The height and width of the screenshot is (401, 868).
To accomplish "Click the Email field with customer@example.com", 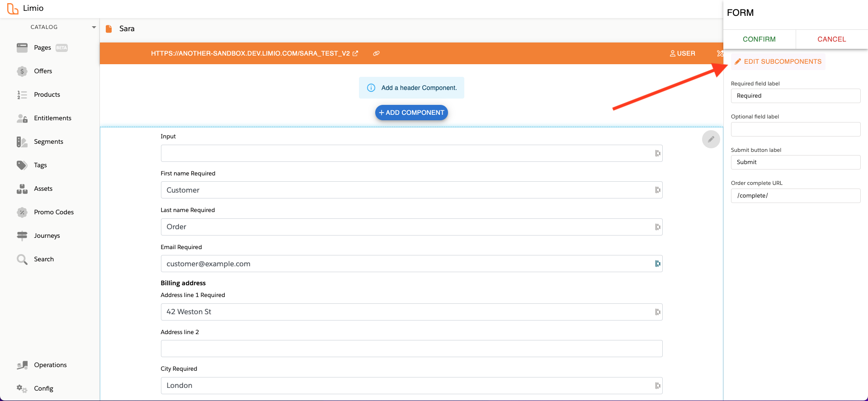I will coord(411,264).
